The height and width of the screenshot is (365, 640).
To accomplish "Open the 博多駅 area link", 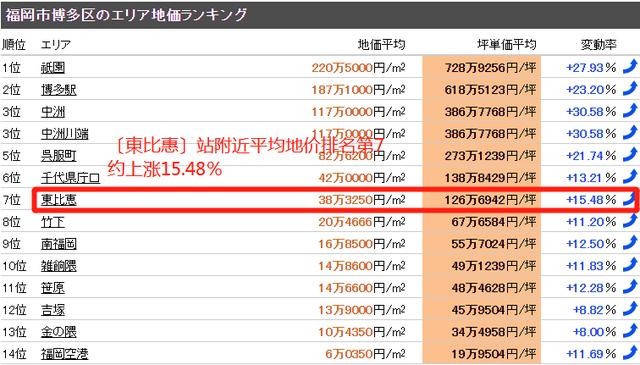I will pyautogui.click(x=59, y=90).
